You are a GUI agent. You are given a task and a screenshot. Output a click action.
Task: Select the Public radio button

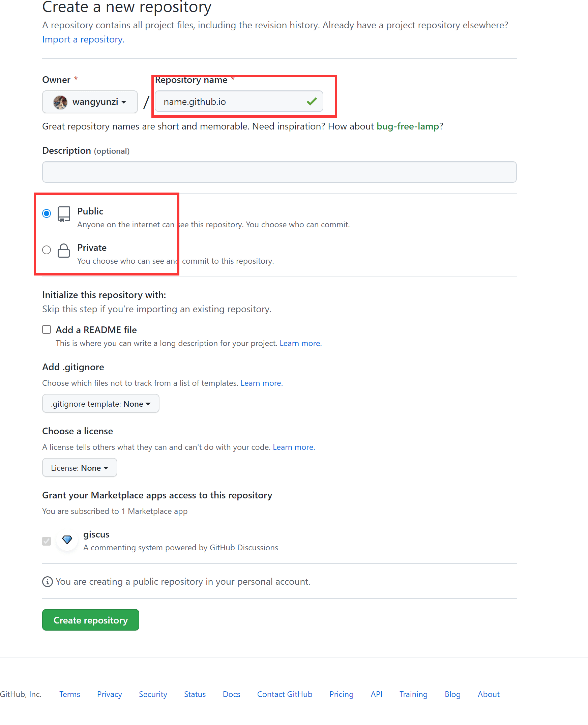[x=47, y=213]
